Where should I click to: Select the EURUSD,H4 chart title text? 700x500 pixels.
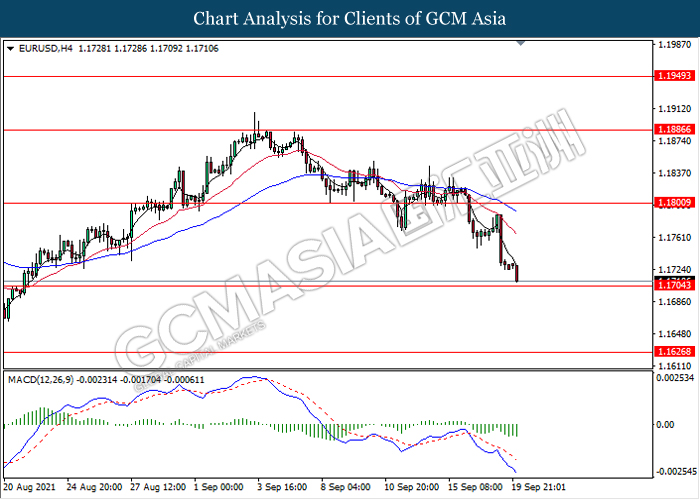(x=46, y=48)
